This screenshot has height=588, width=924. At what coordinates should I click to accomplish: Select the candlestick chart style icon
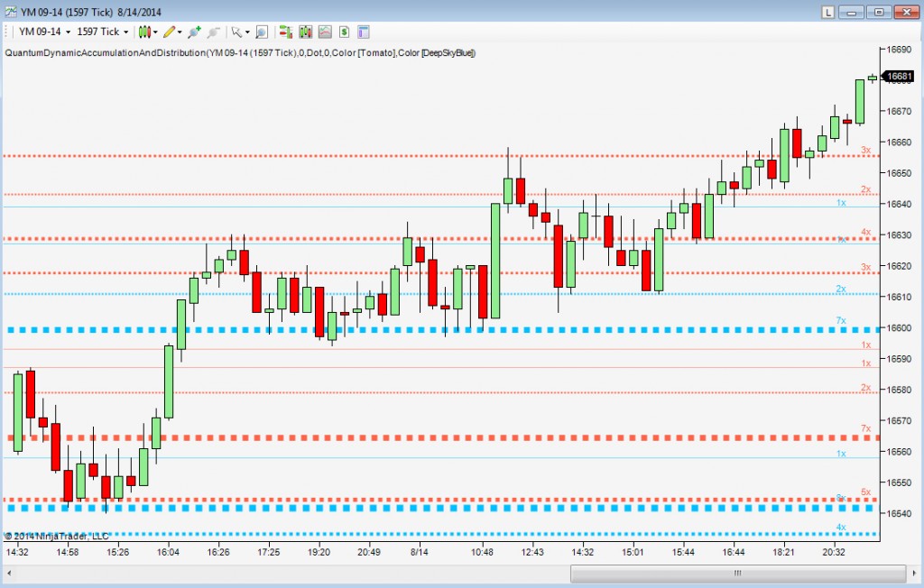click(146, 32)
